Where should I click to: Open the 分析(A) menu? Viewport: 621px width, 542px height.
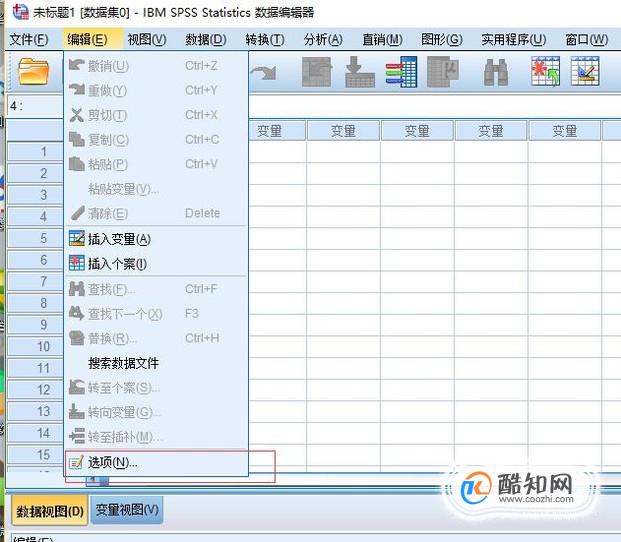[323, 40]
